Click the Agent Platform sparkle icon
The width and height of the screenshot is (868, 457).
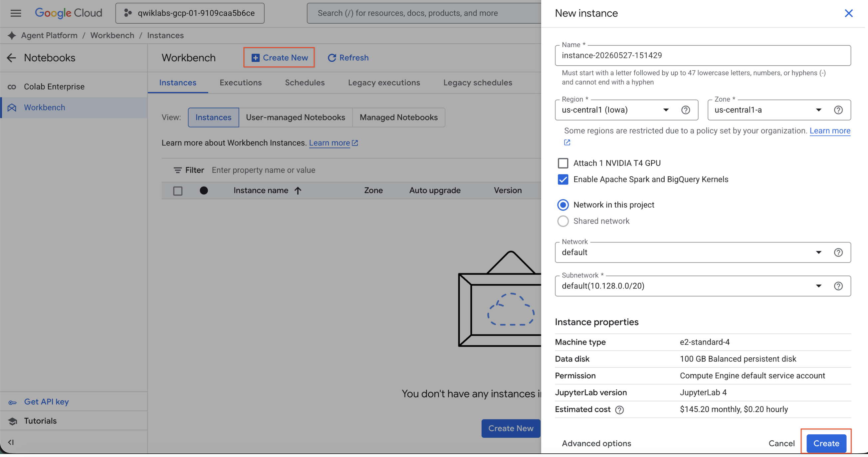tap(12, 35)
